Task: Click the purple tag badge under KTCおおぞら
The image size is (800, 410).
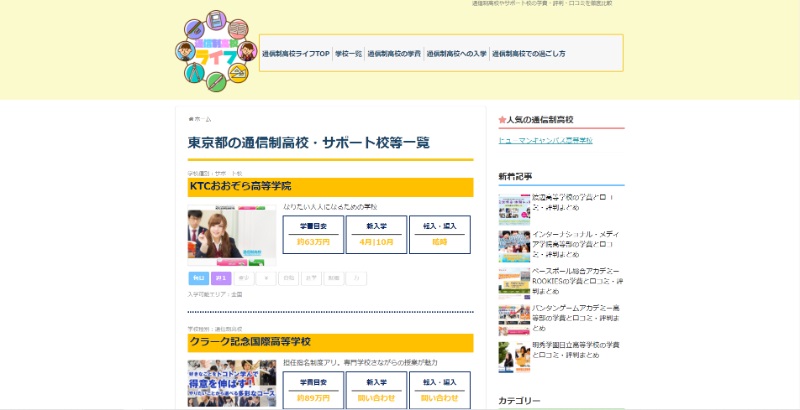Action: point(221,278)
